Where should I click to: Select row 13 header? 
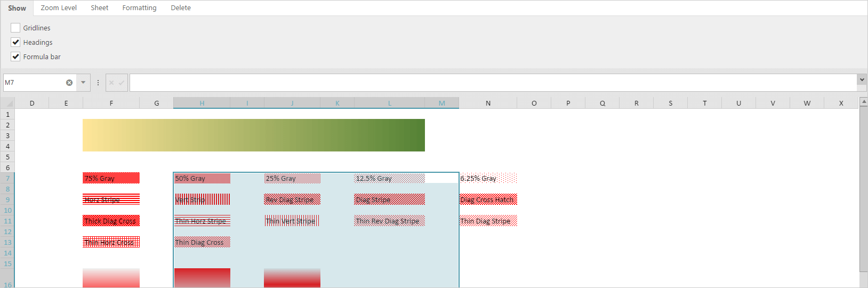pos(7,242)
